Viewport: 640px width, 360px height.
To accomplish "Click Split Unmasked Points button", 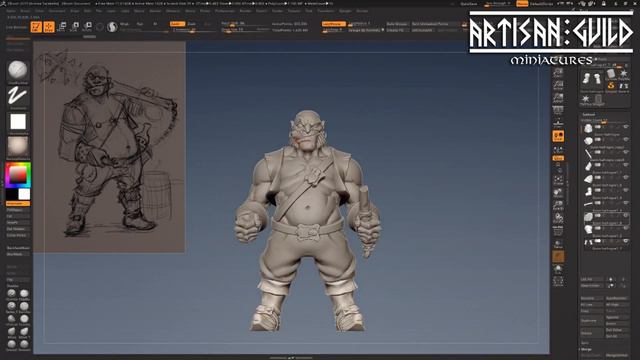I will [435, 24].
